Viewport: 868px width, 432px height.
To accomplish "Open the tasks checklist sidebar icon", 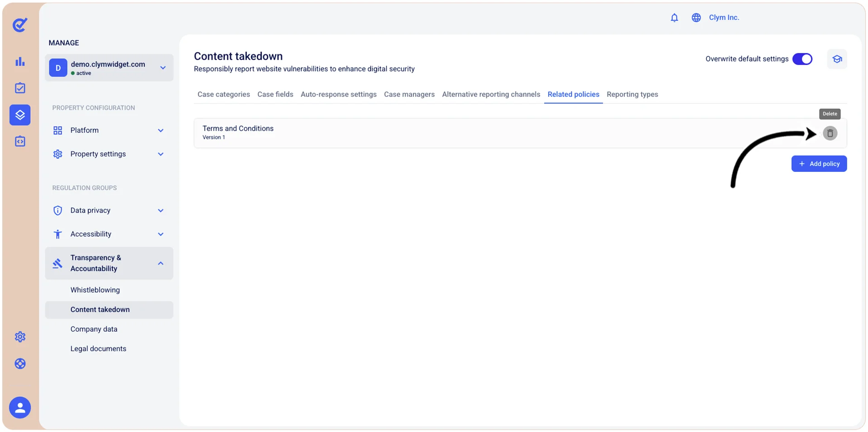I will pos(20,88).
